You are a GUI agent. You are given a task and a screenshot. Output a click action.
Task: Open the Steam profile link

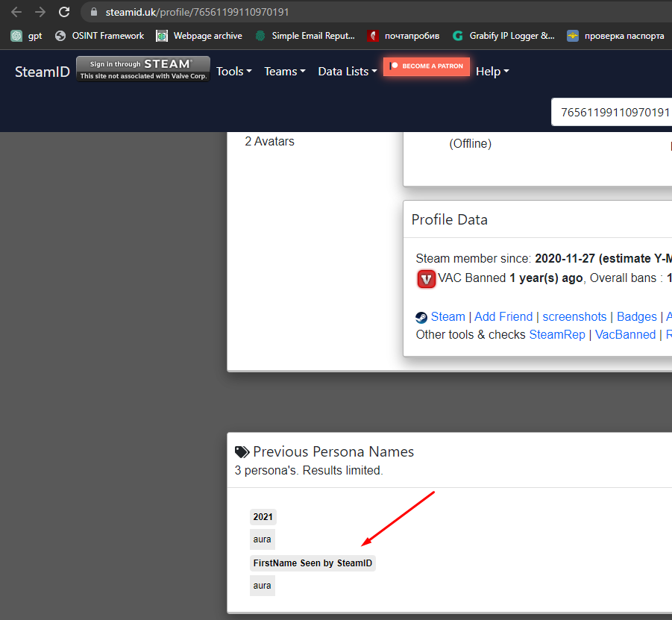448,317
